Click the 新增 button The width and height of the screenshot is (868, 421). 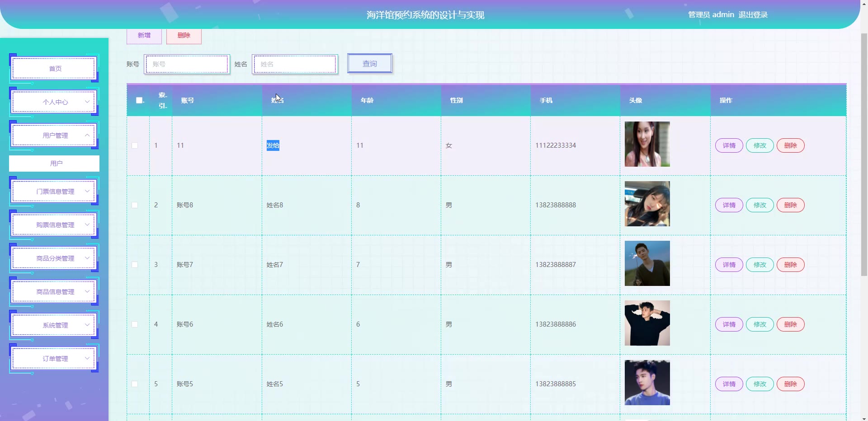(x=144, y=36)
